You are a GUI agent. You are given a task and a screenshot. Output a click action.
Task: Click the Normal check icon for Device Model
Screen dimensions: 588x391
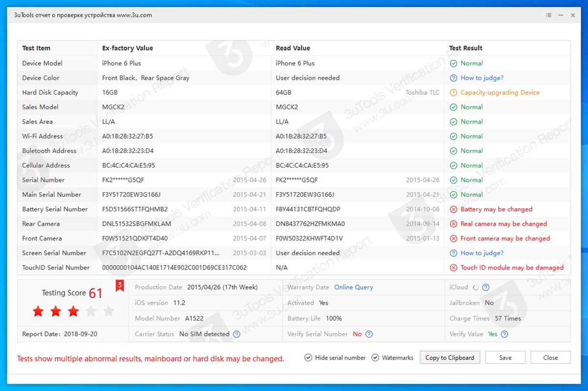[453, 63]
